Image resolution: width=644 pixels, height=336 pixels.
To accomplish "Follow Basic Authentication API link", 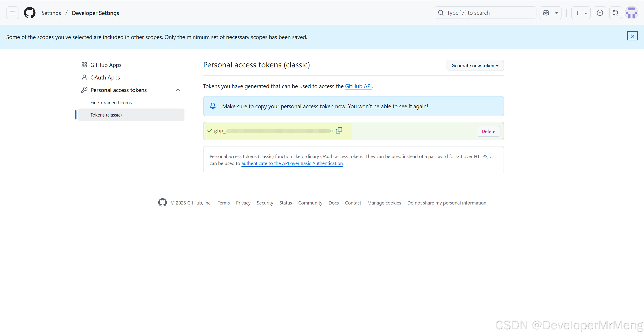I will pos(292,163).
